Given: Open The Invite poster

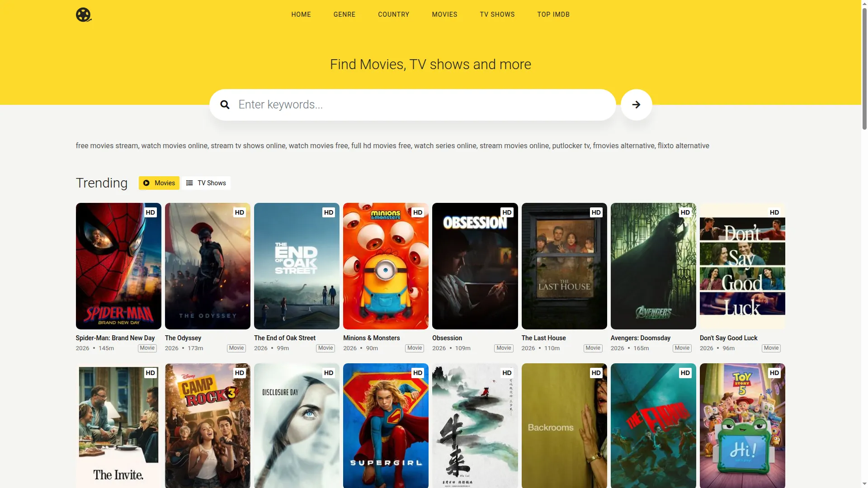Looking at the screenshot, I should 118,426.
